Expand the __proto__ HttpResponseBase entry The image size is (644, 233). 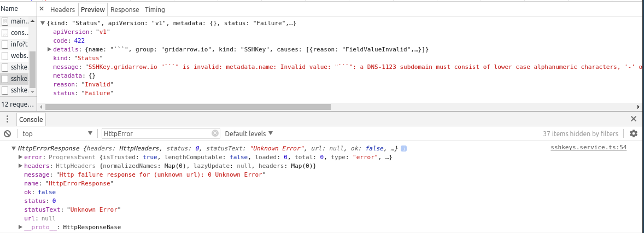click(20, 227)
